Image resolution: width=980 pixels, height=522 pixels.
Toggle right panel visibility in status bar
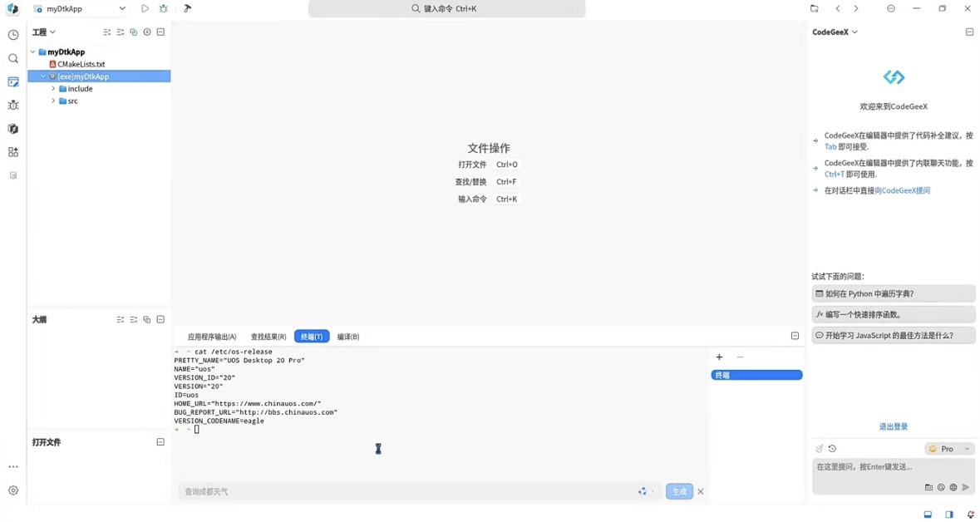(x=949, y=515)
